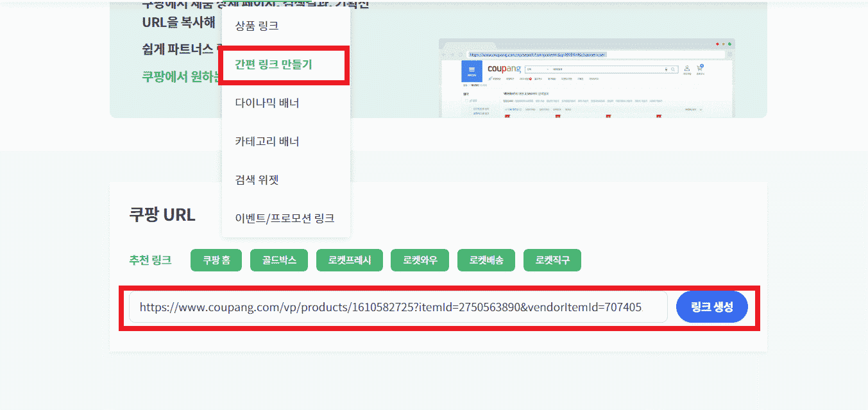Viewport: 868px width, 410px height.
Task: Click the 로켓배송 button
Action: 486,261
